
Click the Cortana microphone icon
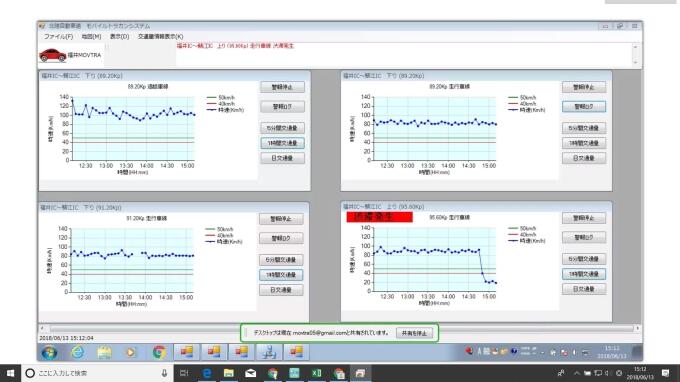click(x=164, y=373)
